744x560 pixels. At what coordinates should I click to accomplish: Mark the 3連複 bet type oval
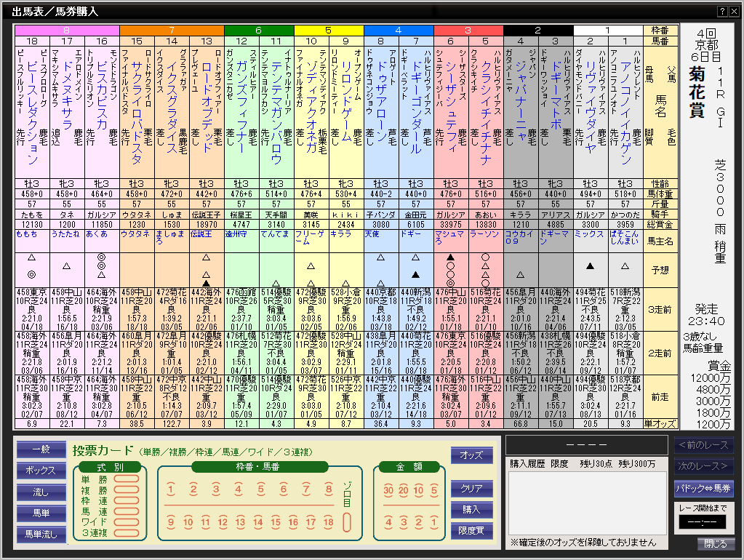[127, 533]
